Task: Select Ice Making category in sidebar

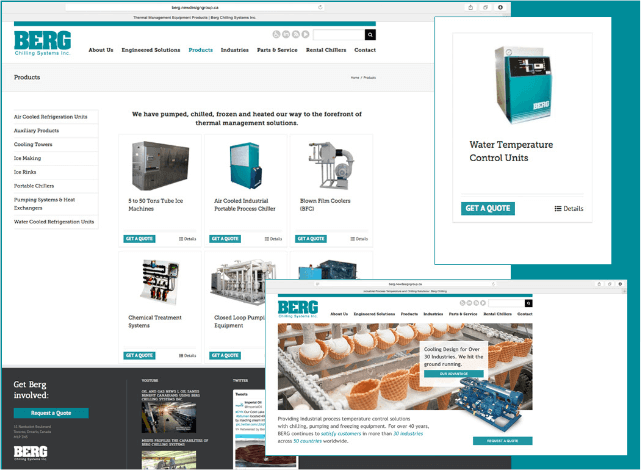Action: 27,158
